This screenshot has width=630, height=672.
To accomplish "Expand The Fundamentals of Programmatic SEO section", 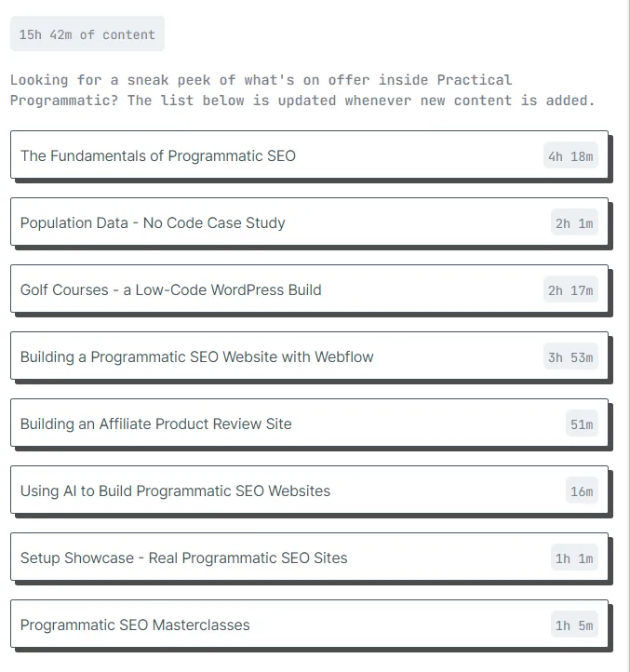I will click(309, 155).
